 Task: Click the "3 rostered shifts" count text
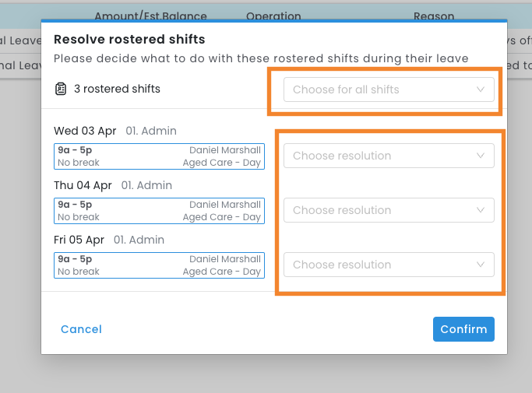coord(117,89)
